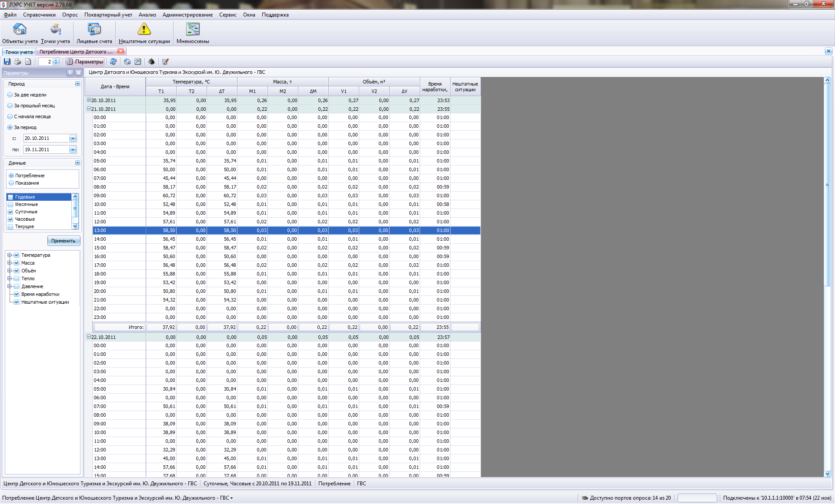The height and width of the screenshot is (504, 835).
Task: Expand the 20.10.2011 day row
Action: point(89,100)
